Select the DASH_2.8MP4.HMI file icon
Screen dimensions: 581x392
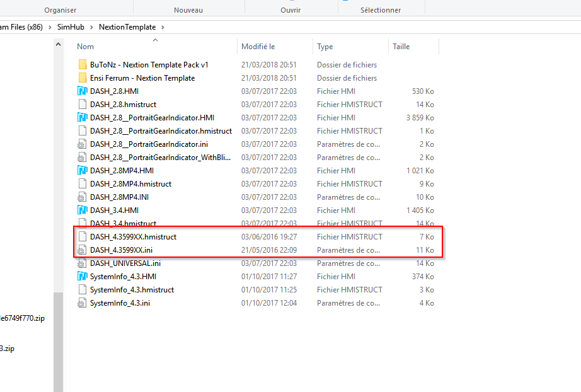[83, 170]
